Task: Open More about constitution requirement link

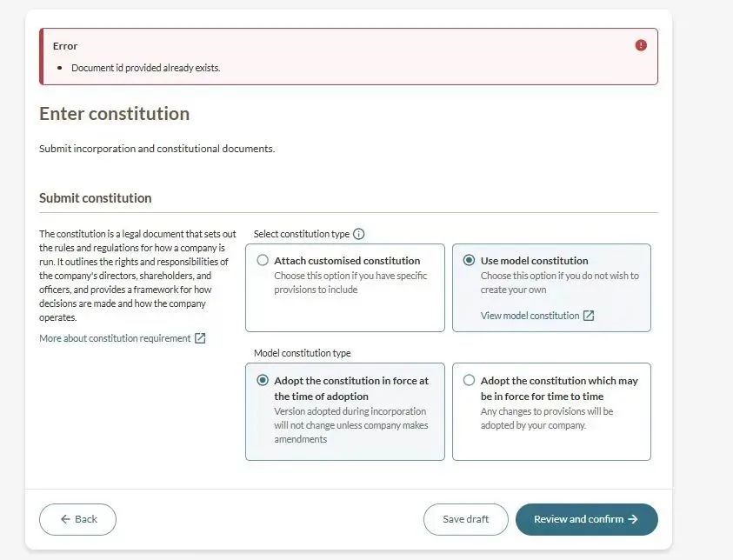Action: point(115,338)
